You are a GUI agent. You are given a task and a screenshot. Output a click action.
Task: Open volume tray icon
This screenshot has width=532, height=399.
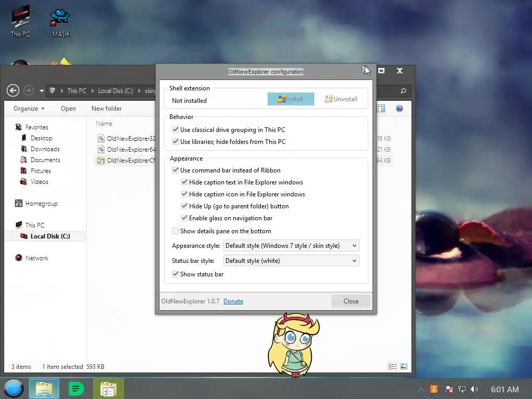(474, 389)
